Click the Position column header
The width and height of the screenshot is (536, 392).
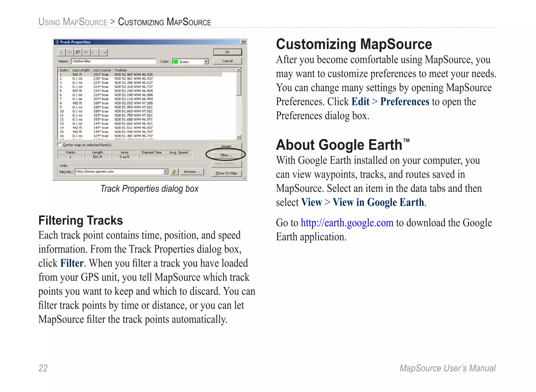coord(167,70)
